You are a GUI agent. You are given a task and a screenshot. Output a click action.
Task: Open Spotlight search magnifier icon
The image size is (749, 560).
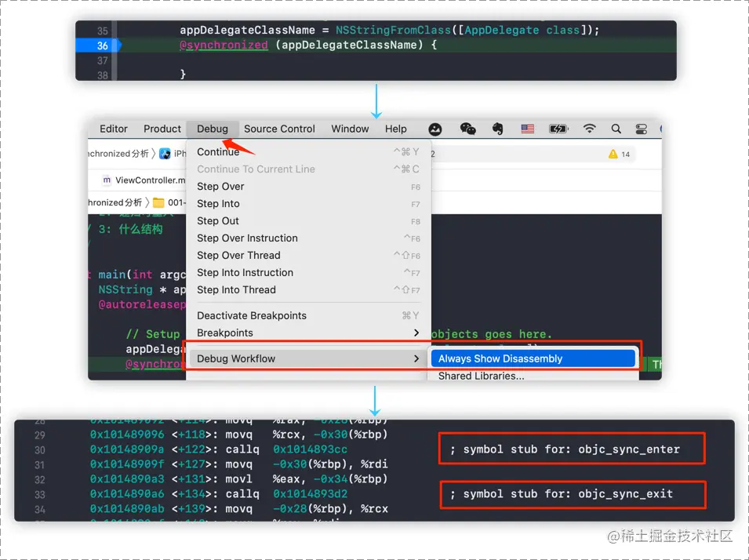coord(616,129)
